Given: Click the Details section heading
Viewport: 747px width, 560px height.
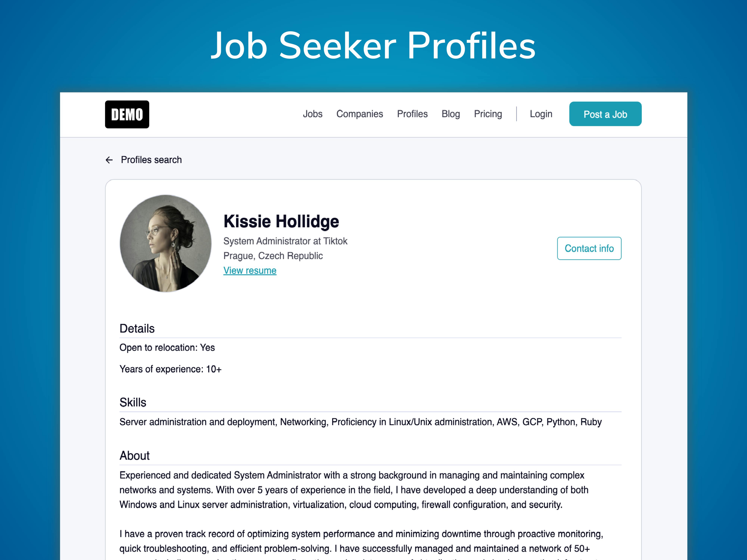Looking at the screenshot, I should pos(137,328).
